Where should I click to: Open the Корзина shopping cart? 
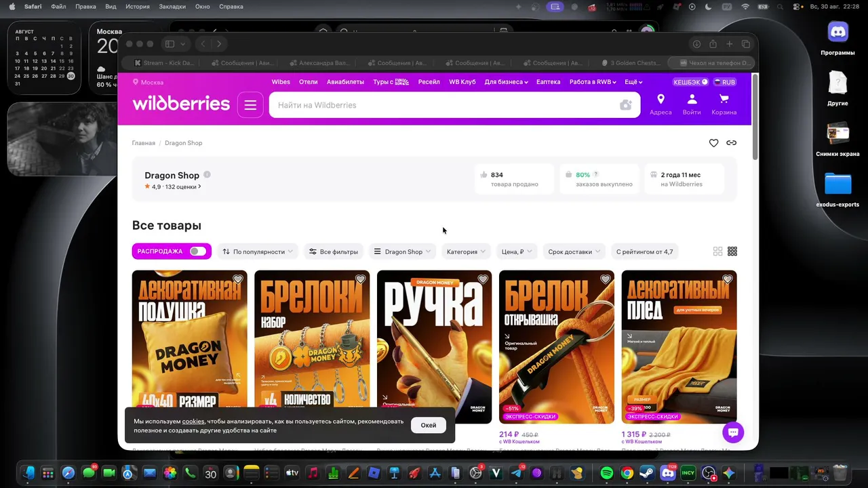(724, 105)
